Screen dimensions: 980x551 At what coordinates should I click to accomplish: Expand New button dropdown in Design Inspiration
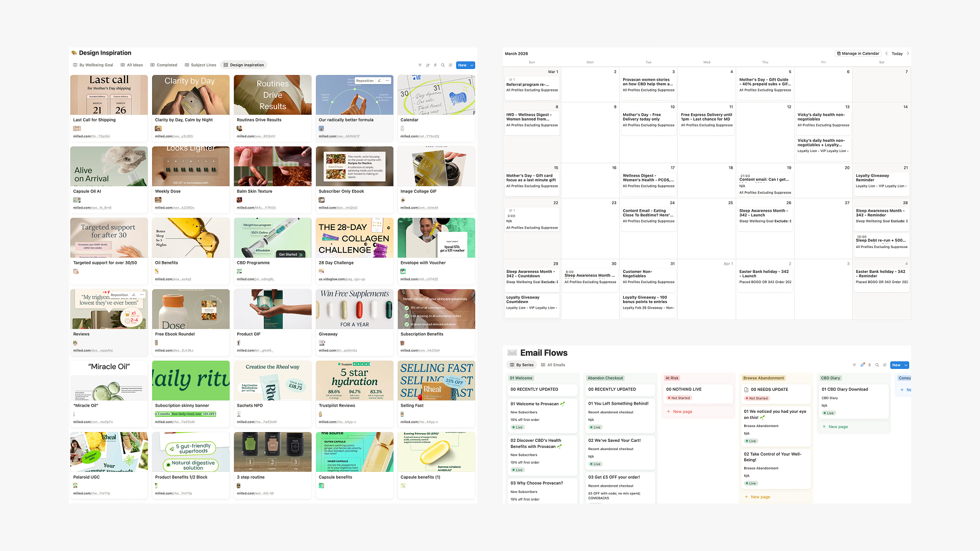pyautogui.click(x=472, y=65)
